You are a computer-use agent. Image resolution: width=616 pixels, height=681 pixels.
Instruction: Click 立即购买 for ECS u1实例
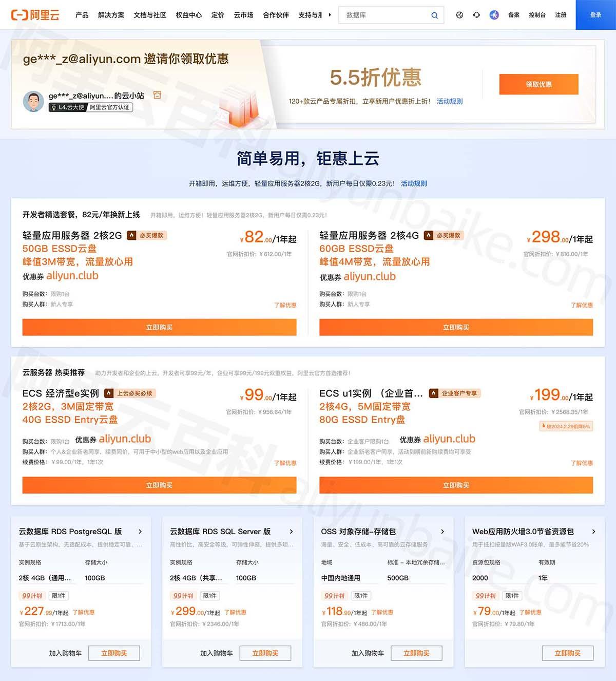tap(456, 485)
